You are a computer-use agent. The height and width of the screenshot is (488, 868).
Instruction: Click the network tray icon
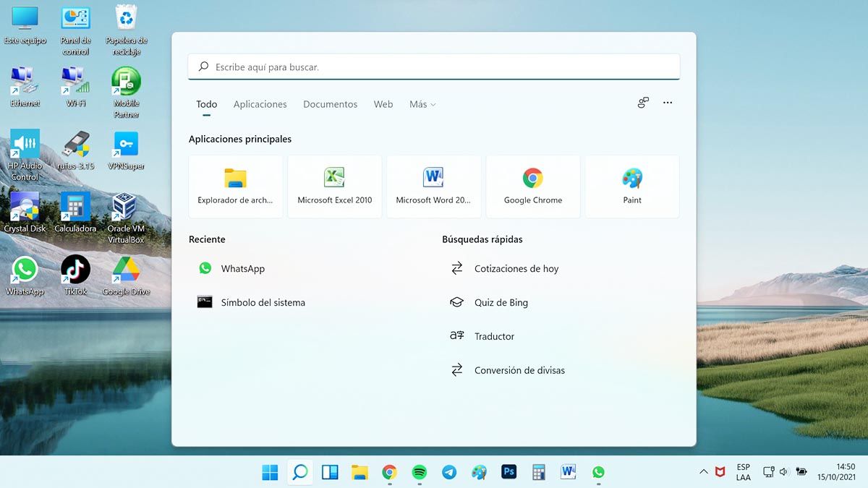[769, 472]
